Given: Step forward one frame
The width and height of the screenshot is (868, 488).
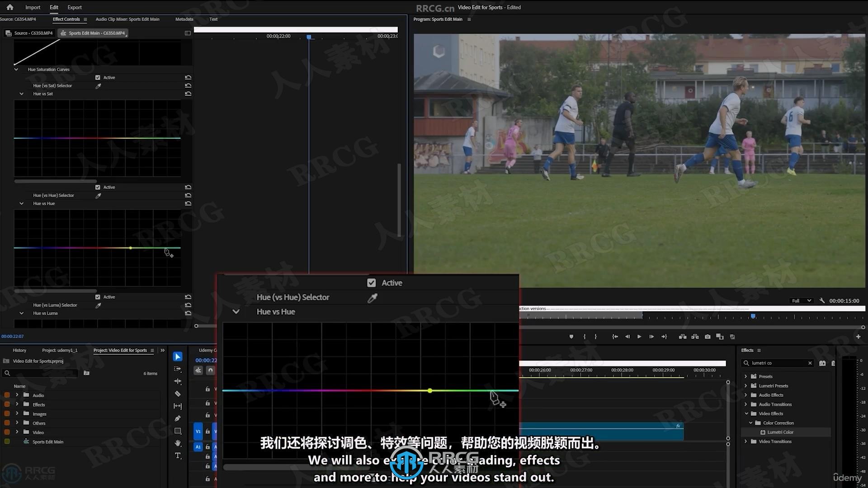Looking at the screenshot, I should click(651, 337).
